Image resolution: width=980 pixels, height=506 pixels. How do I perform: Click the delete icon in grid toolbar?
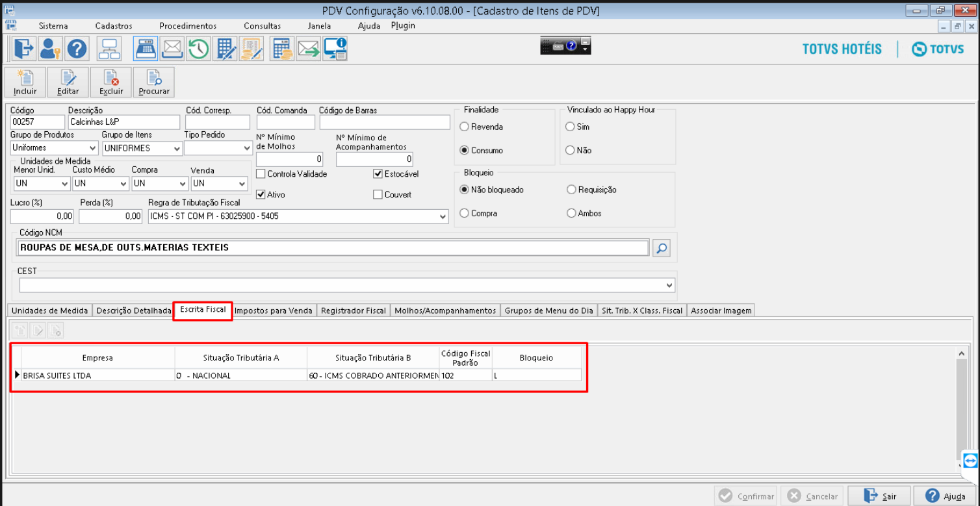(x=56, y=330)
